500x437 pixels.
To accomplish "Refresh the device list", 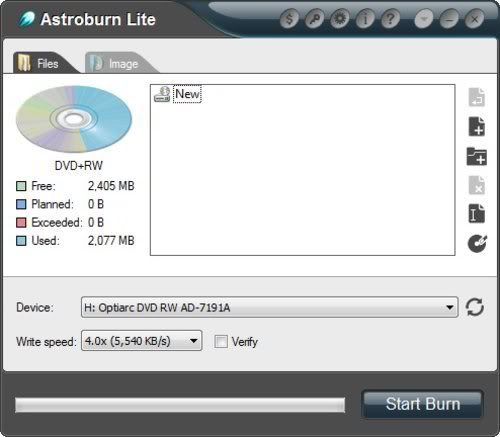I will pos(475,307).
